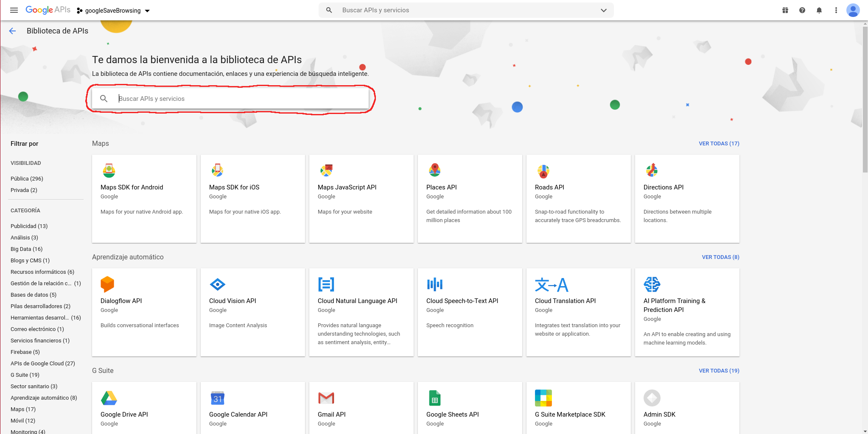This screenshot has width=868, height=434.
Task: Open the gift icon in top bar
Action: (785, 10)
